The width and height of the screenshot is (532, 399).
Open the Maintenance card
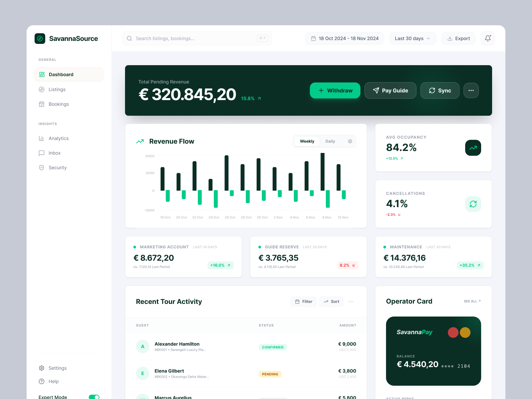point(434,257)
